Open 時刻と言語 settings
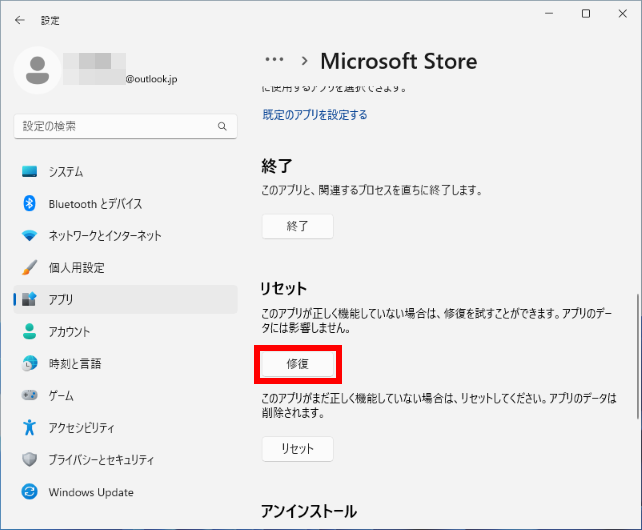642x530 pixels. (x=75, y=363)
